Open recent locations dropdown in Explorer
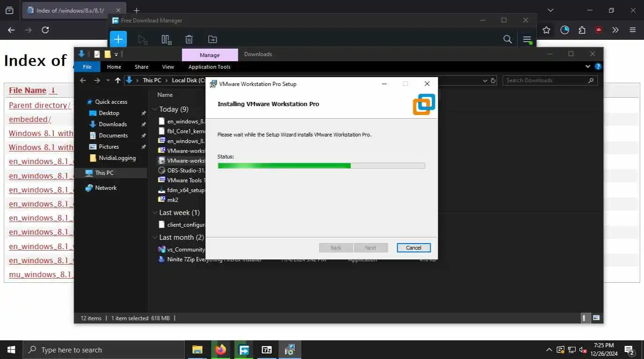 (108, 80)
